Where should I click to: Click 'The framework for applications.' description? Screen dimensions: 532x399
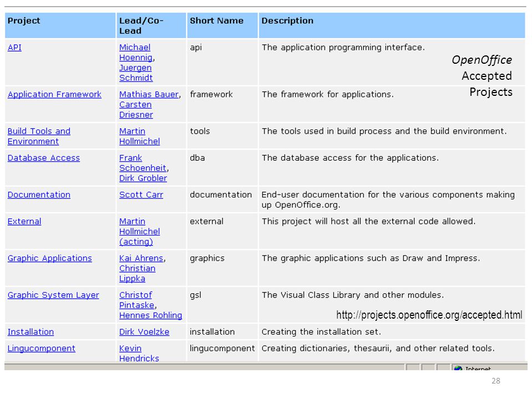click(328, 94)
